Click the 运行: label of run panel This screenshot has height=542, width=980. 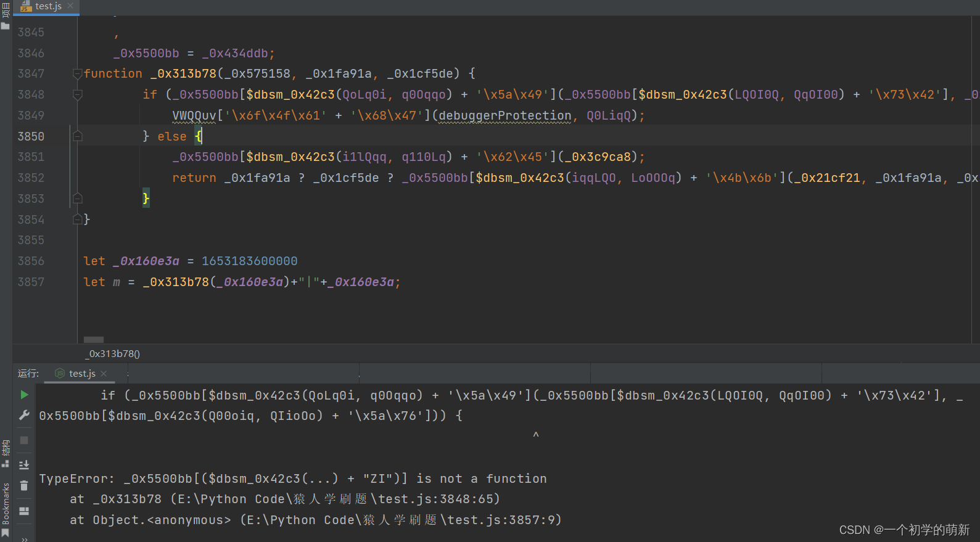[x=28, y=373]
